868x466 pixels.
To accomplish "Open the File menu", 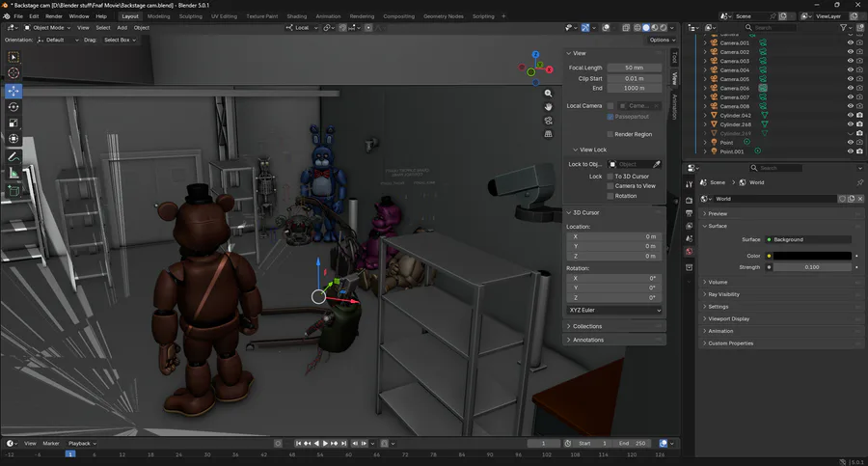I will click(18, 16).
